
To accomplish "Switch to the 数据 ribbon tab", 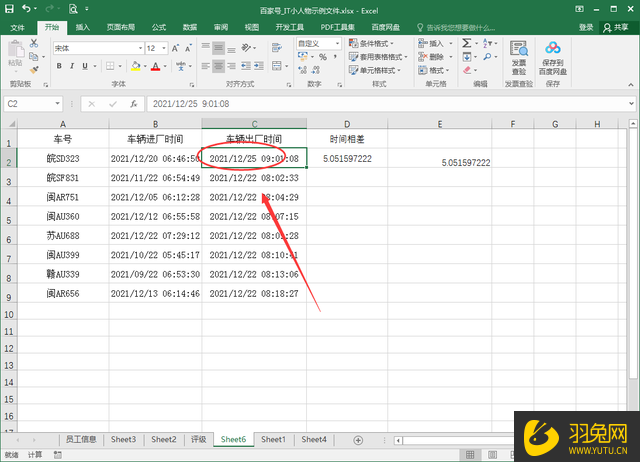I will (190, 27).
